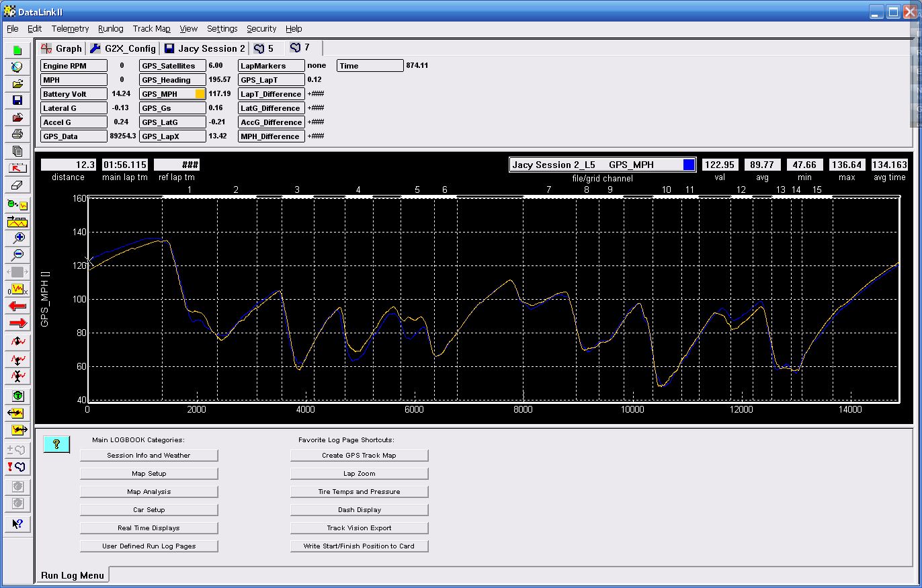Click Create GPS Track Map button
Viewport: 922px width, 588px height.
(359, 455)
